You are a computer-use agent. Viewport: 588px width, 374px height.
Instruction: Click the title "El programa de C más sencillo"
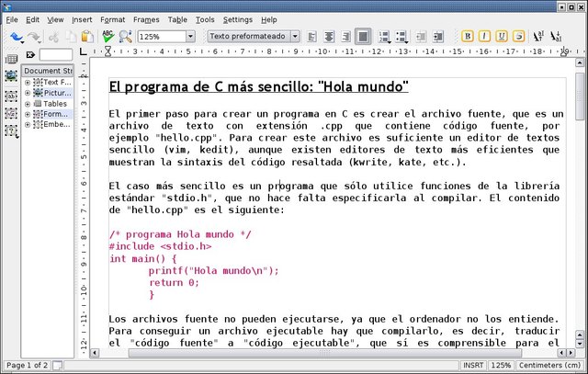click(x=210, y=86)
